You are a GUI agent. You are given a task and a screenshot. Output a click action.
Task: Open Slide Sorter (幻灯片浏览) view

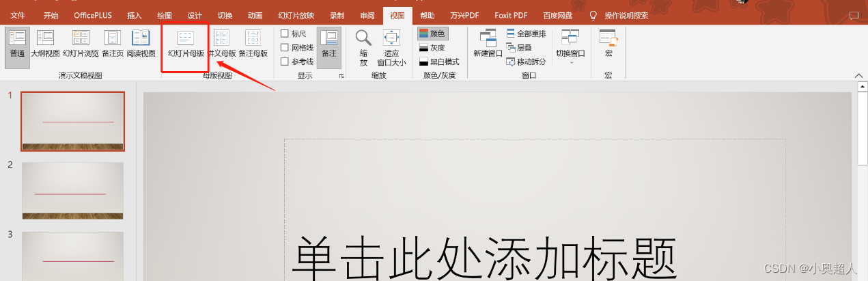(x=81, y=45)
